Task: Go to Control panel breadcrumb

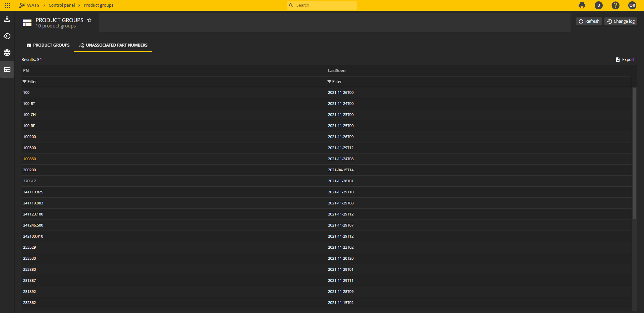Action: click(x=62, y=5)
